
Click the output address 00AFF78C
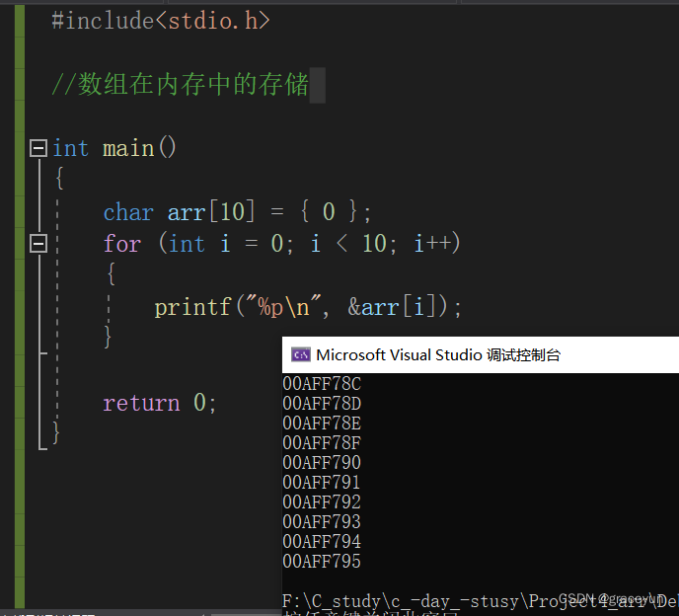(322, 384)
